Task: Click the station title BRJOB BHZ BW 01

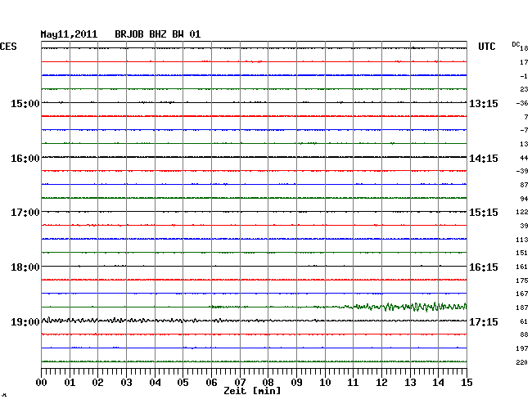Action: point(158,34)
